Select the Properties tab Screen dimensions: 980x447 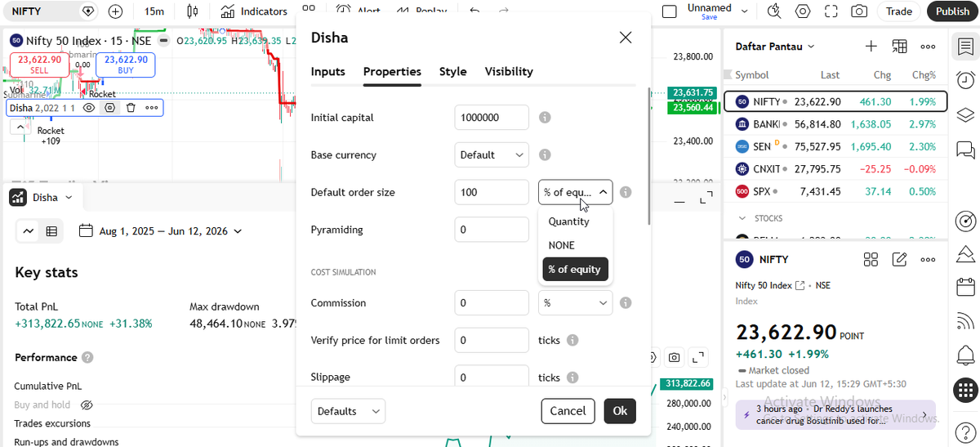click(x=392, y=71)
